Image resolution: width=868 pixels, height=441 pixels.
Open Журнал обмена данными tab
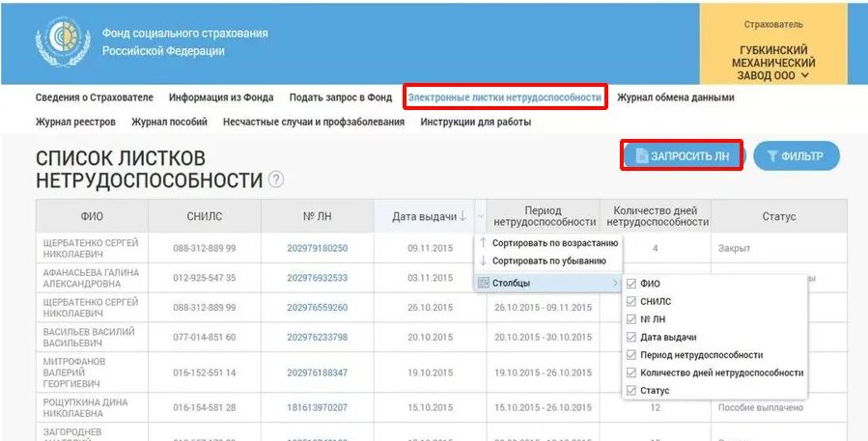pyautogui.click(x=675, y=97)
